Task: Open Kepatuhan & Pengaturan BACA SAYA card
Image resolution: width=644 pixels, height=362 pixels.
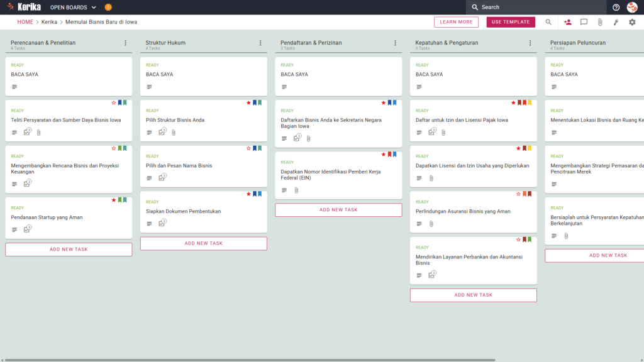Action: point(473,76)
